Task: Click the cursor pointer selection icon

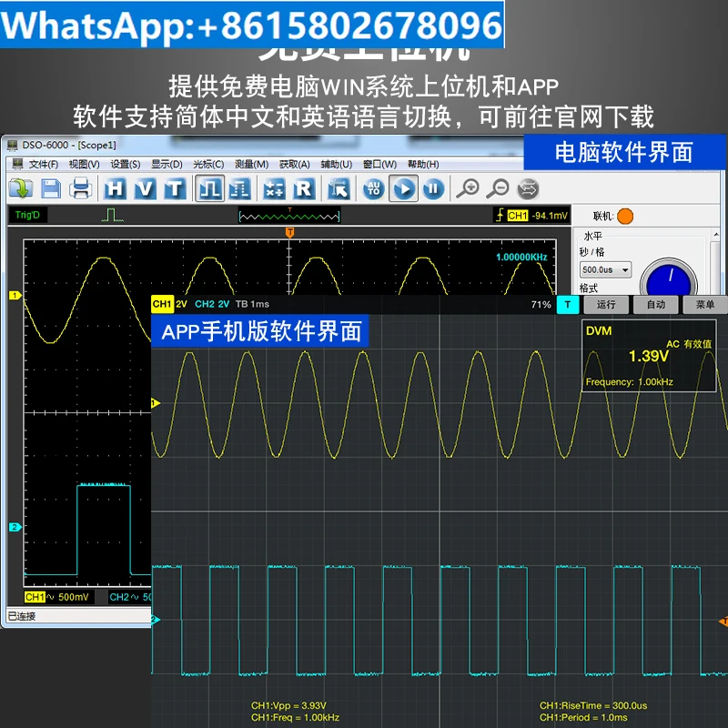Action: [x=339, y=189]
